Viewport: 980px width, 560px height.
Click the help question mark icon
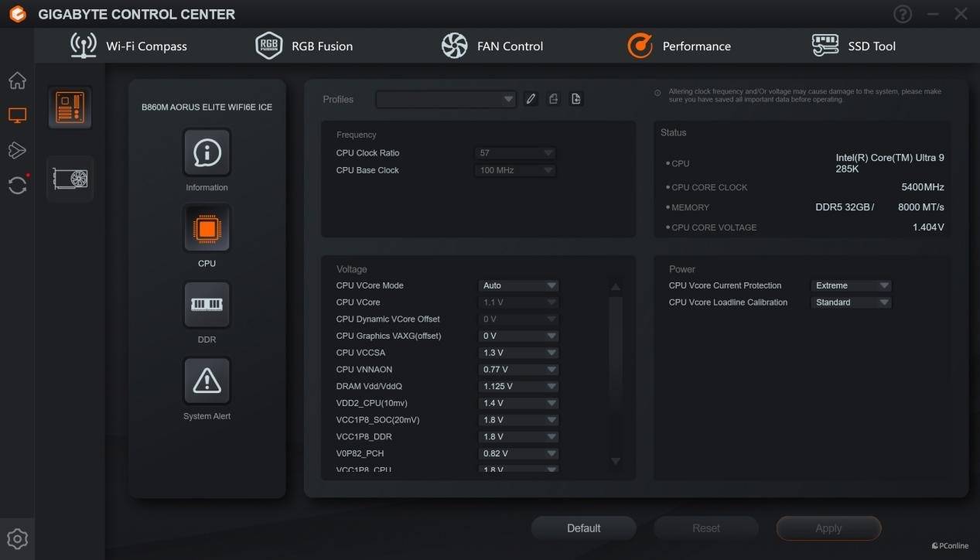click(902, 14)
